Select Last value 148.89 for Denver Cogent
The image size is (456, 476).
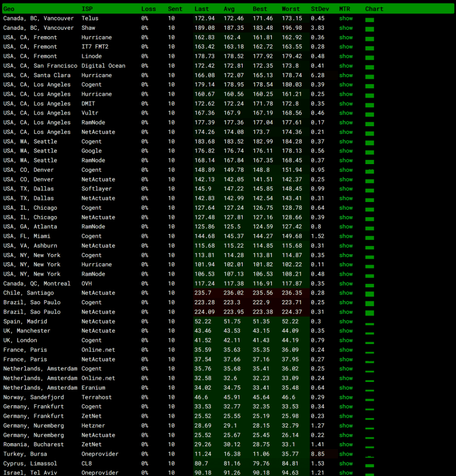click(x=205, y=170)
